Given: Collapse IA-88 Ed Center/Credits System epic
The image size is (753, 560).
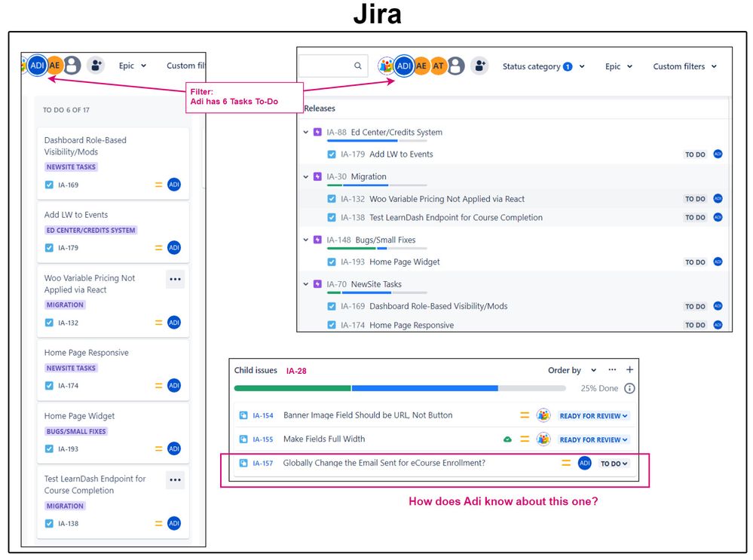Looking at the screenshot, I should (x=305, y=132).
